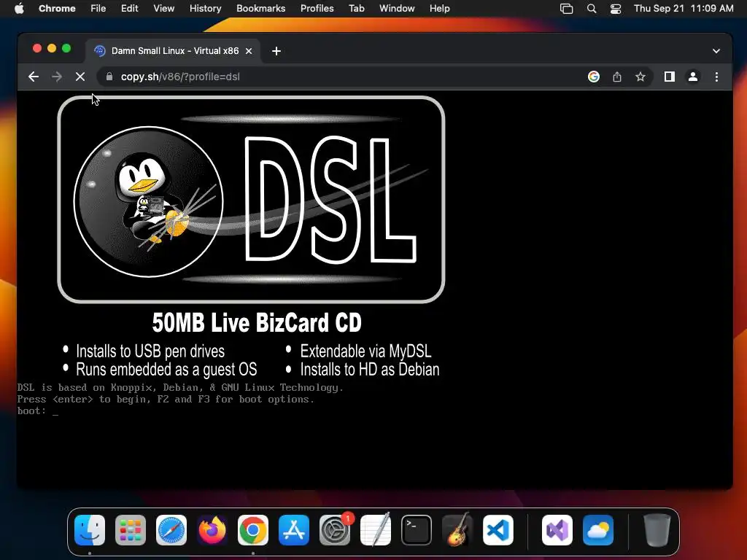
Task: Click the forward navigation arrow
Action: tap(57, 77)
